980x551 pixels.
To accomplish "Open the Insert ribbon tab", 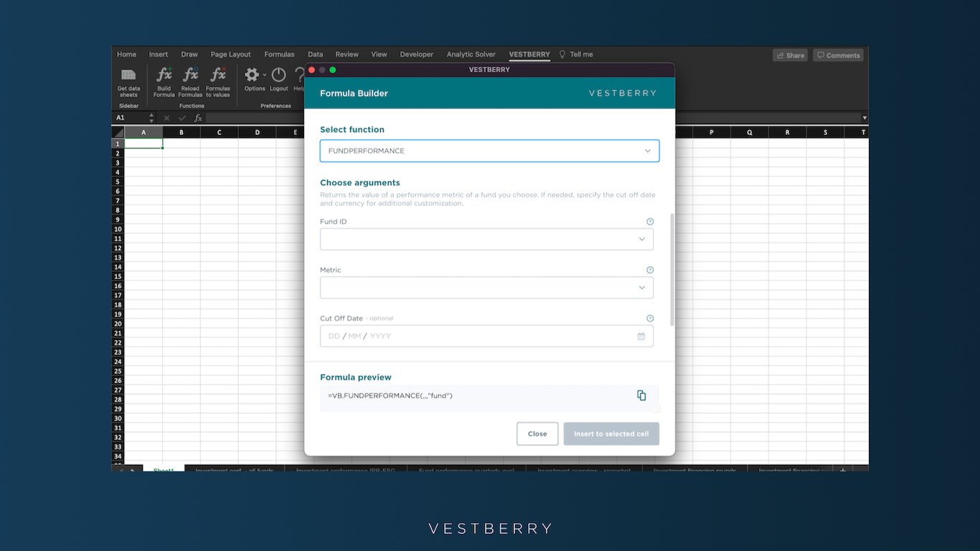I will coord(159,55).
